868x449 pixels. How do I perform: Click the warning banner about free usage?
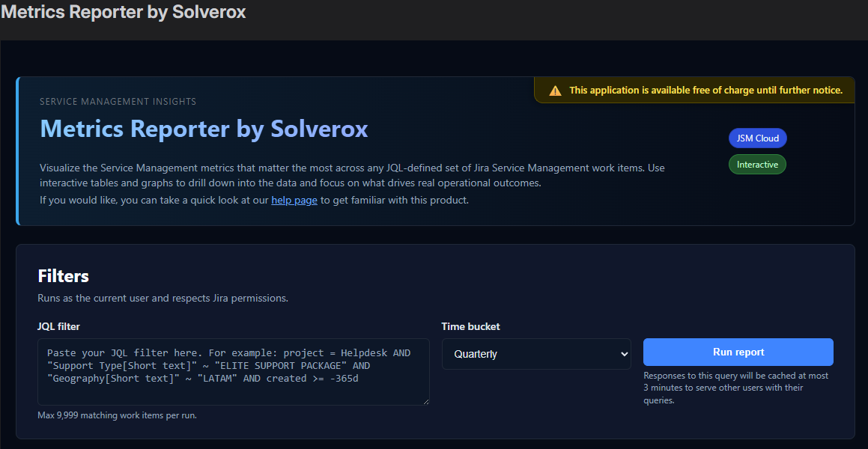694,90
